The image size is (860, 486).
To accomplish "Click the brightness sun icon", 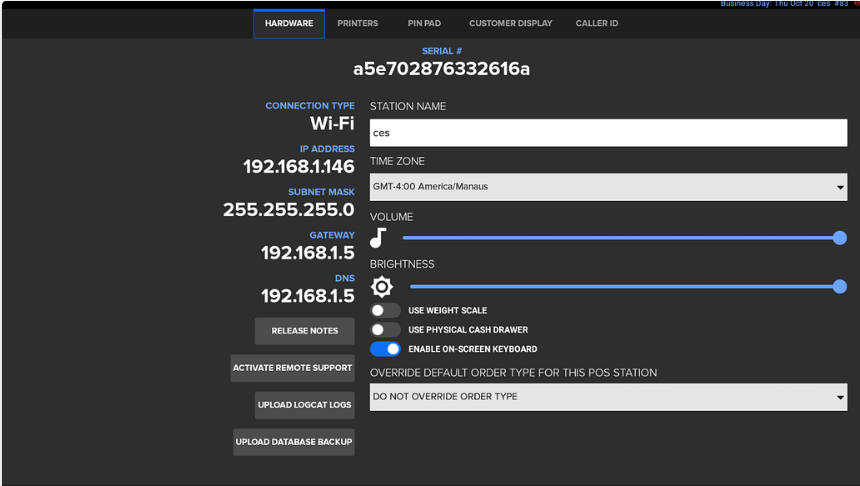I will pos(382,287).
